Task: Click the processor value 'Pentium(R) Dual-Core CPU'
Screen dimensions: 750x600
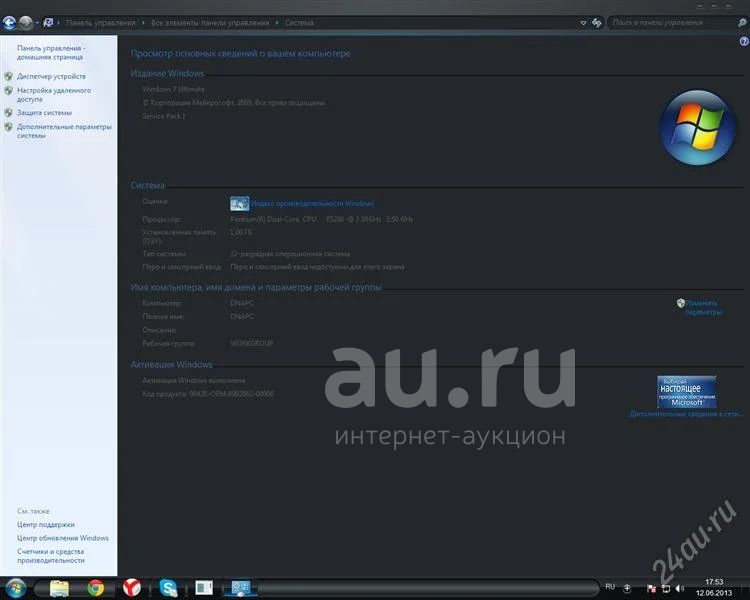Action: pyautogui.click(x=274, y=220)
